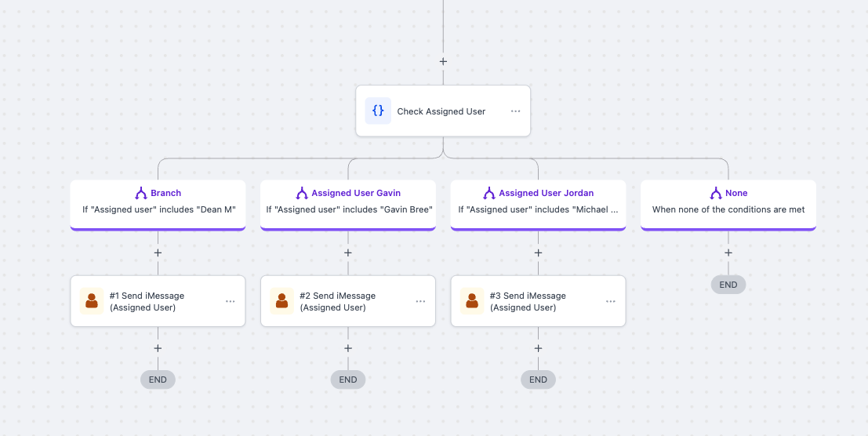Image resolution: width=868 pixels, height=436 pixels.
Task: Click the None branch card
Action: (728, 202)
